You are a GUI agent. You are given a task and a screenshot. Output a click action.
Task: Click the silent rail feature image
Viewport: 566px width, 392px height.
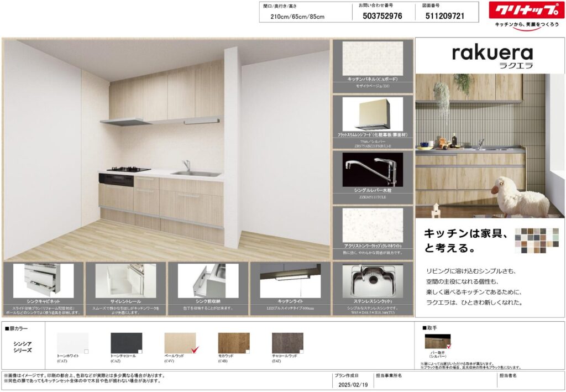[x=125, y=280]
